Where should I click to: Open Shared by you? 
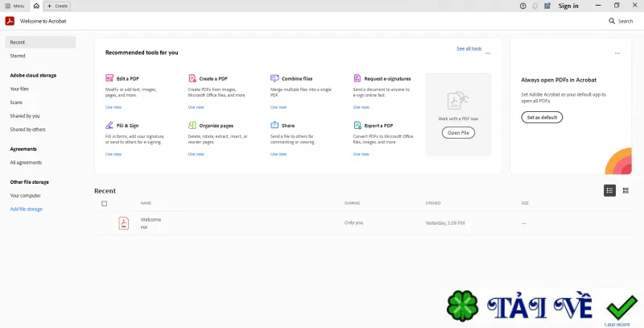[25, 116]
